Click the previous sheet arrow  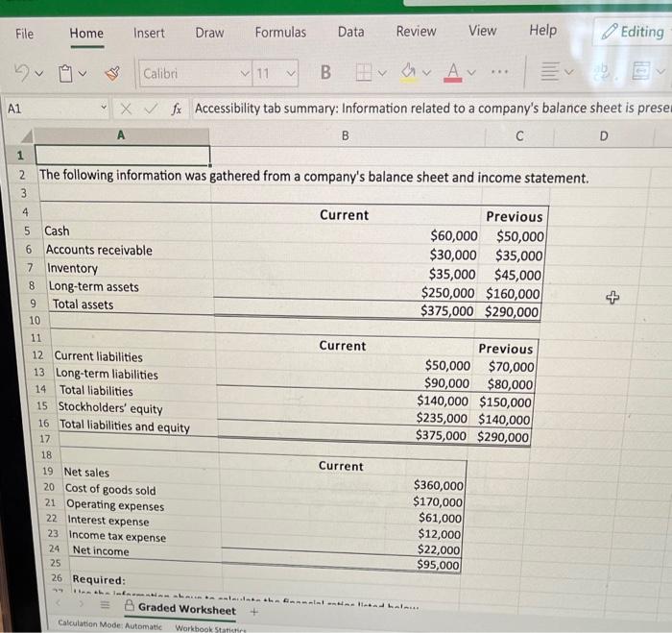[60, 603]
